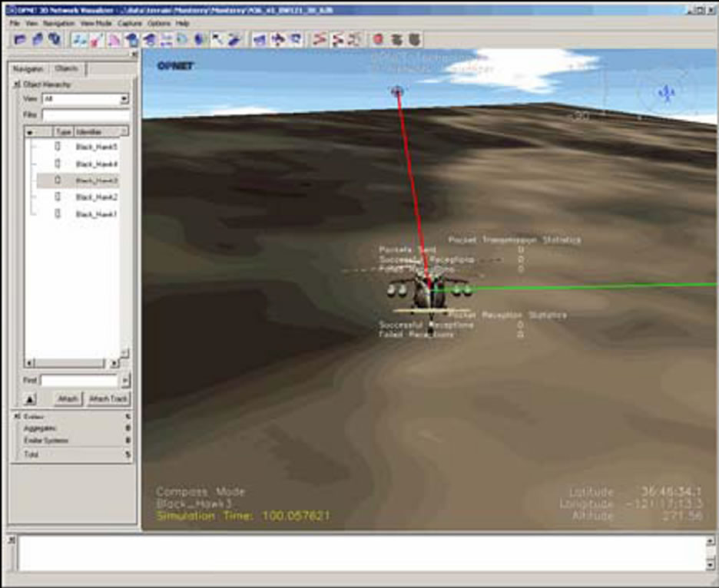Click the compass widget in the 3D view

[x=667, y=93]
